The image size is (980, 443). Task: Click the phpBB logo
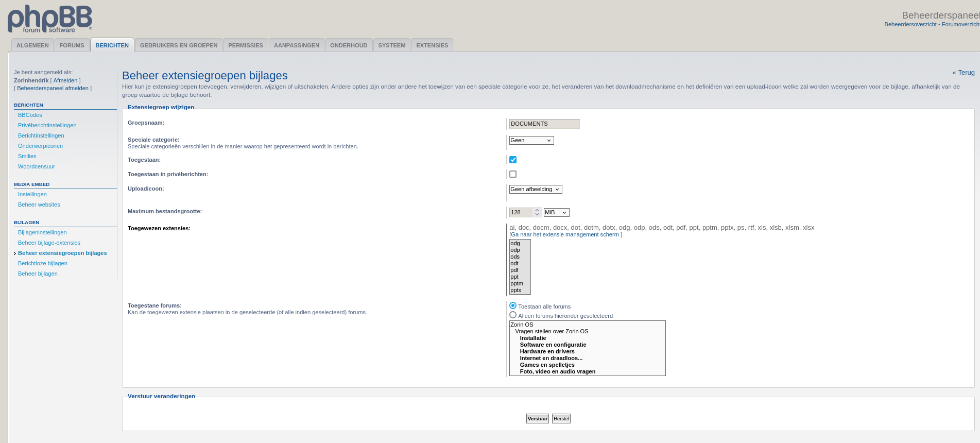(x=50, y=19)
